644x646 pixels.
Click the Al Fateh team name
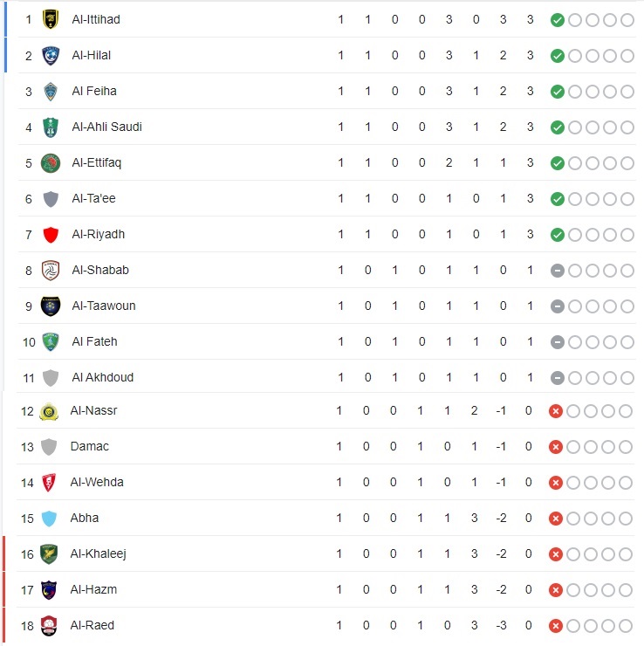coord(94,341)
